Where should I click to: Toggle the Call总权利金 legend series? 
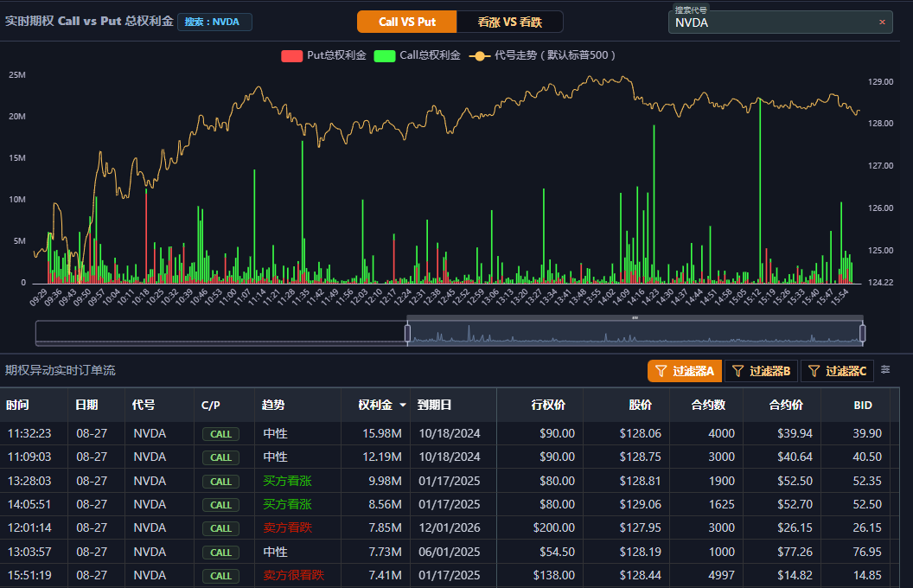(x=417, y=55)
